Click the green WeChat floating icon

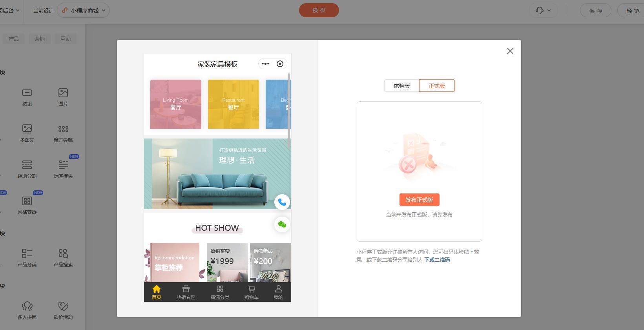click(282, 224)
